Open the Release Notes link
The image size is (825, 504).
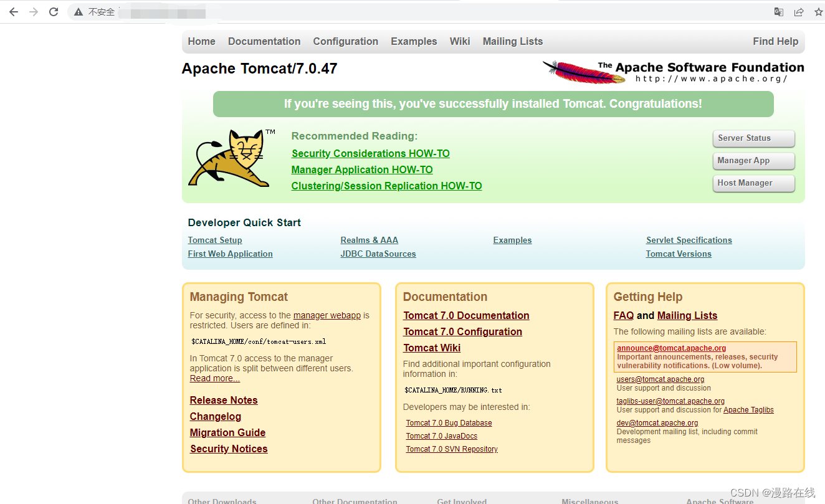(x=224, y=400)
